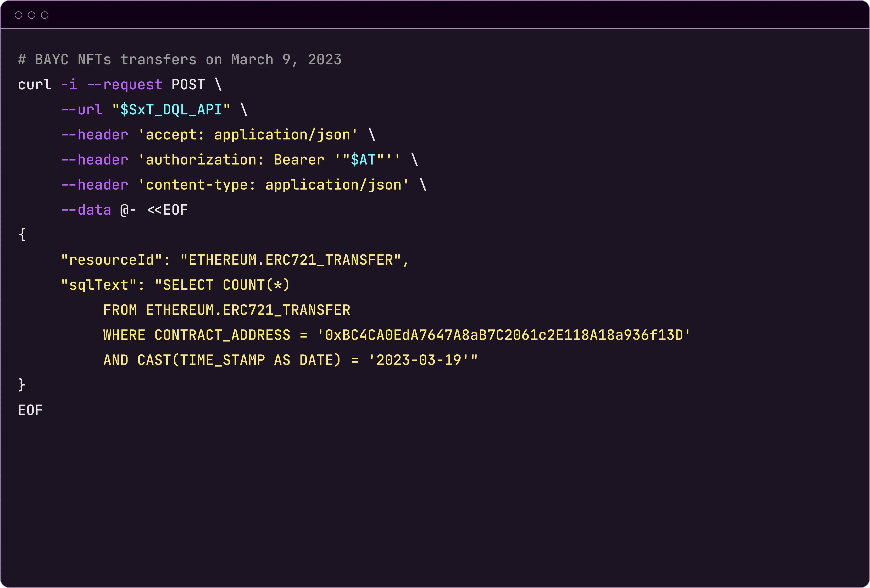Click the $AT token variable
This screenshot has width=870, height=588.
[x=363, y=160]
